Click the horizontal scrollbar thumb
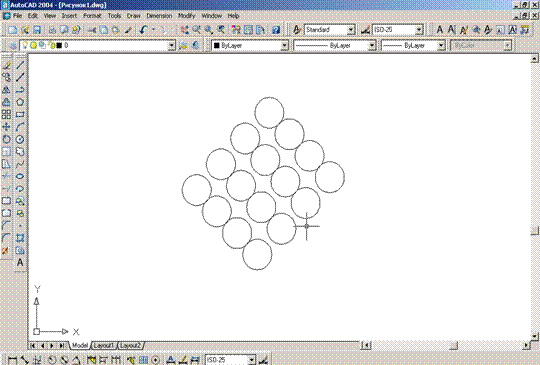540x365 pixels. 454,345
